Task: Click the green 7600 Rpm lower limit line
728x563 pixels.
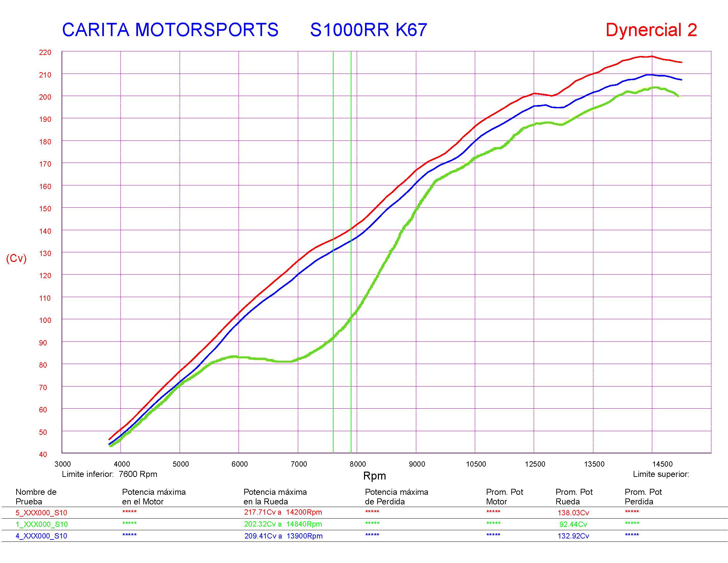Action: point(333,252)
